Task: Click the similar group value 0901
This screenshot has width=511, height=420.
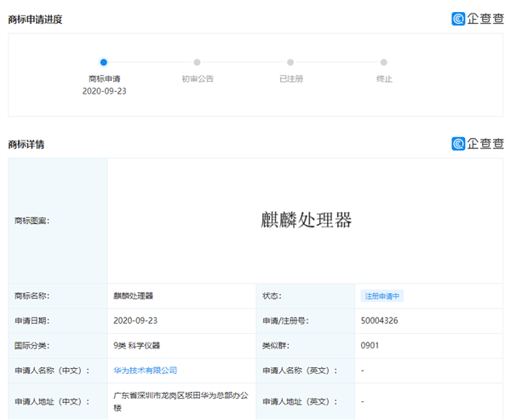Action: pyautogui.click(x=370, y=346)
